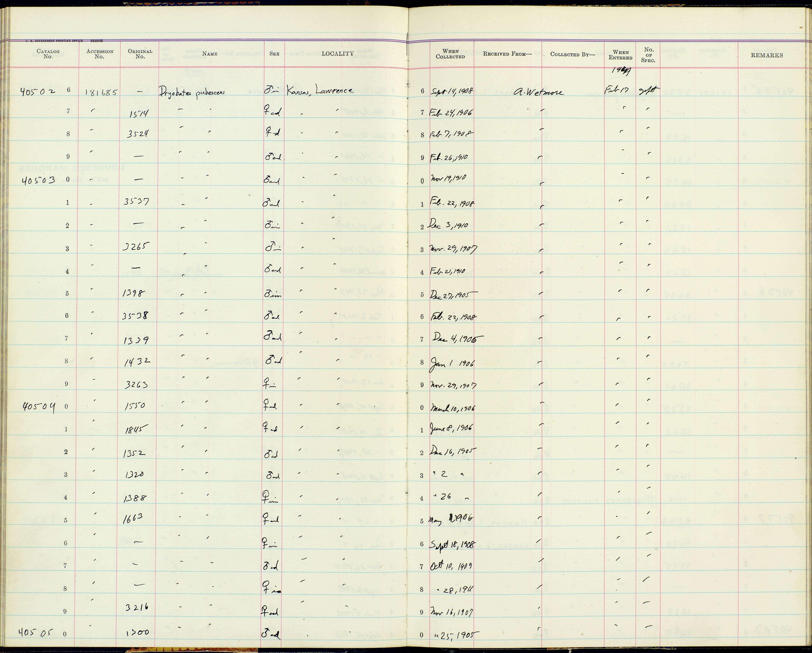
Task: Click the 'Sex' column header
Action: pos(274,53)
